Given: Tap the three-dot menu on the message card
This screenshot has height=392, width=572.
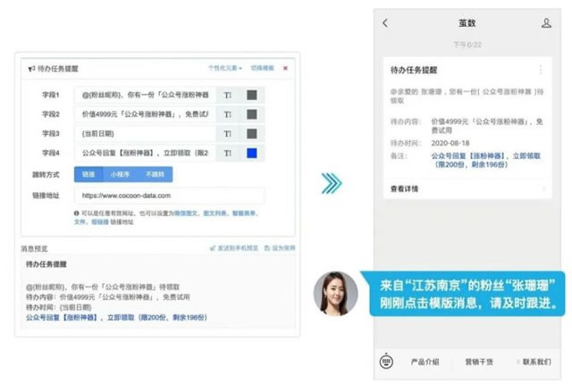Looking at the screenshot, I should point(541,70).
